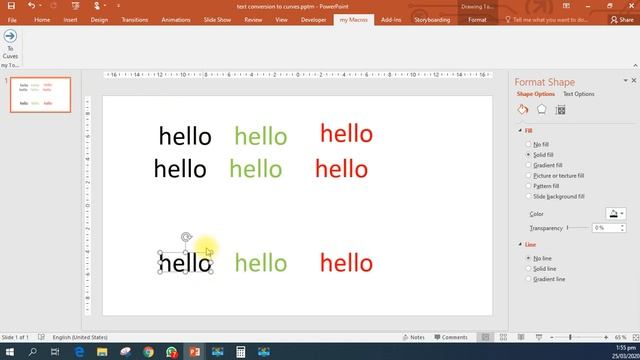Open Calculator from taskbar
Screen dimensions: 640x360
tap(240, 352)
